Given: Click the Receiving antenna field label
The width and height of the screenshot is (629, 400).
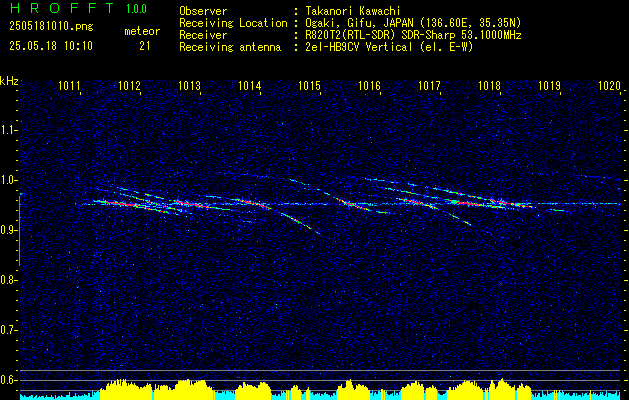Looking at the screenshot, I should pos(230,47).
